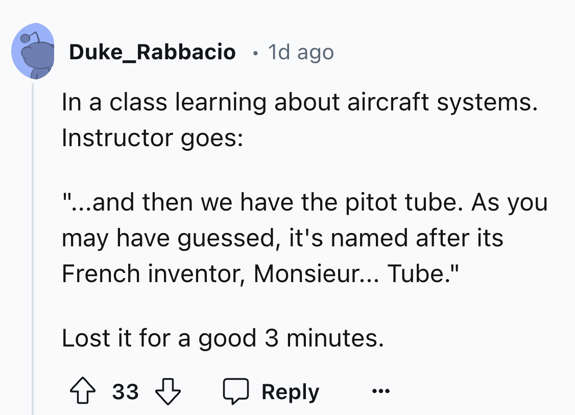The image size is (575, 415).
Task: Upvote the Duke_Rabbacio comment
Action: [x=83, y=391]
